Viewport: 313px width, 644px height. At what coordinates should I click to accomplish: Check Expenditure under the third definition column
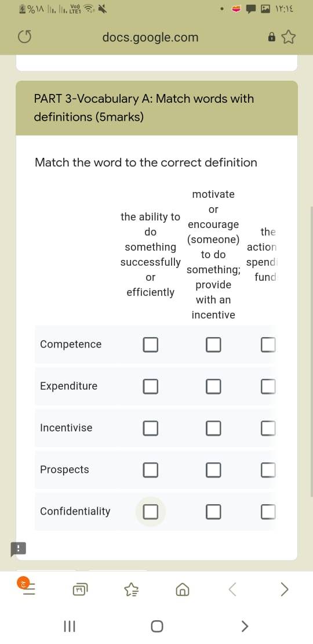point(268,386)
